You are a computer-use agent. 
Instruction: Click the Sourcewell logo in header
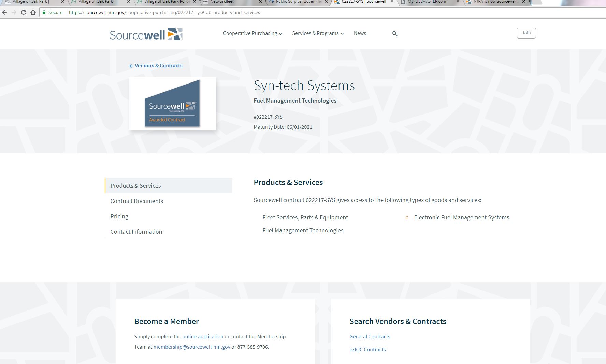click(146, 34)
